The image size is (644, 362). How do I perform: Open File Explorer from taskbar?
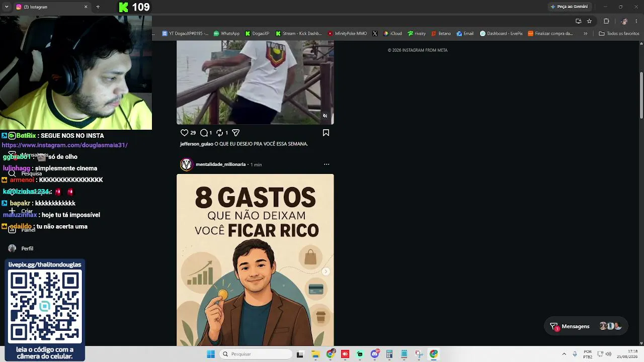(315, 354)
